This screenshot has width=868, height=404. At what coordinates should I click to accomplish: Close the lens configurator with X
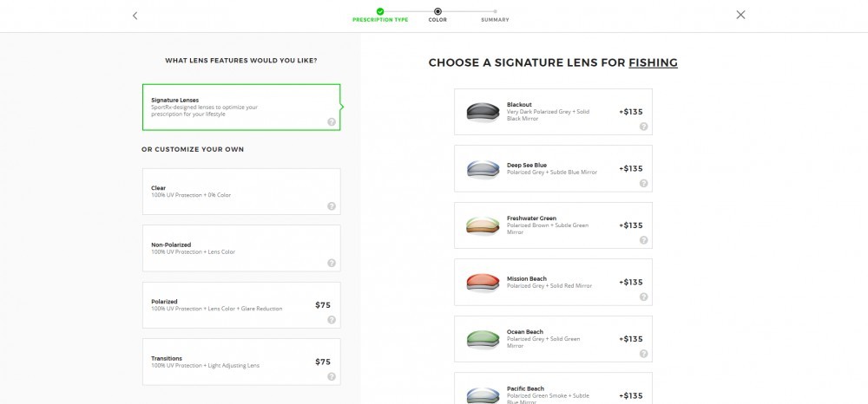(740, 15)
